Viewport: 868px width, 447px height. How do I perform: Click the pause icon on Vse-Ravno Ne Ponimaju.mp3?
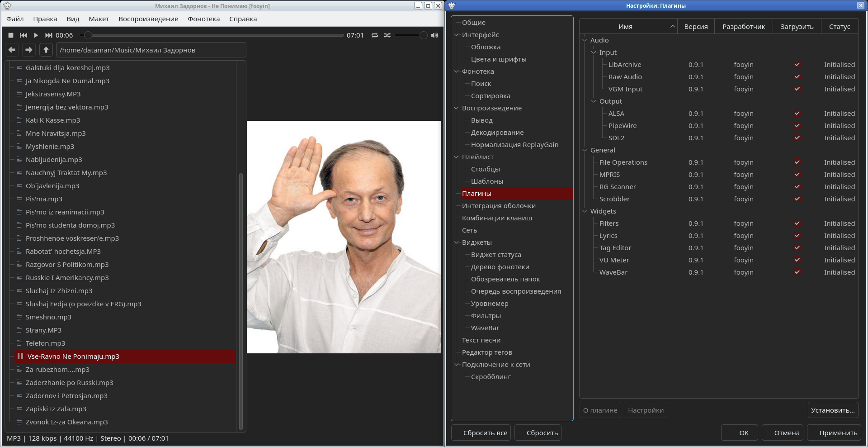tap(20, 357)
